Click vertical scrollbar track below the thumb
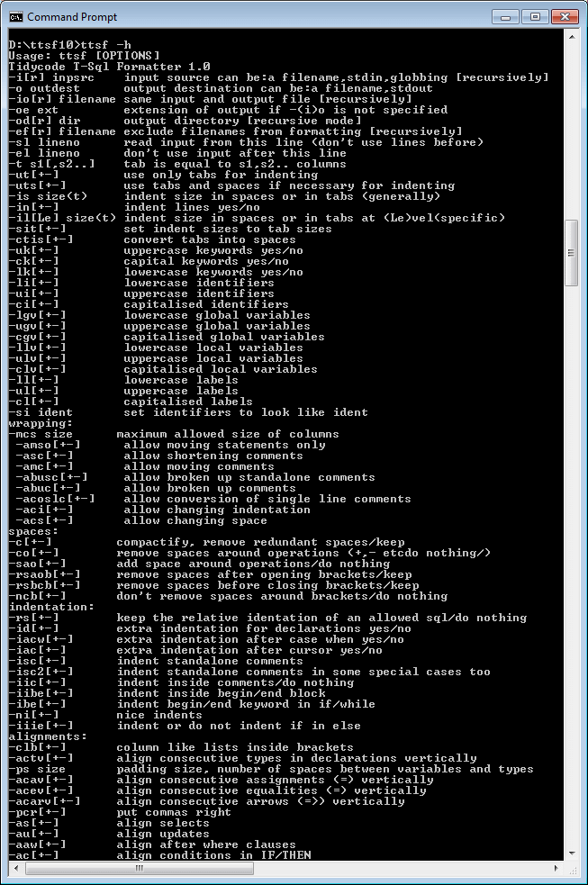The image size is (588, 885). click(x=572, y=564)
